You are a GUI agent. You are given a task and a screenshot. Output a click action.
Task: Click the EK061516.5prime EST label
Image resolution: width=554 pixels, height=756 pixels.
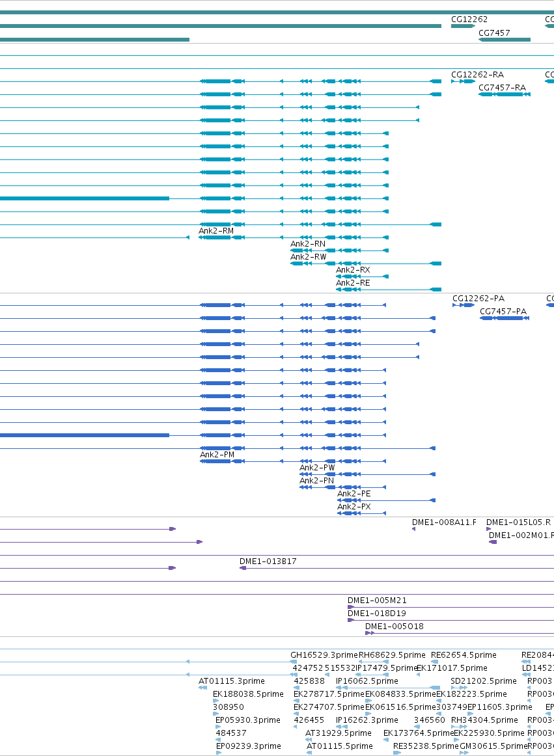(x=400, y=707)
